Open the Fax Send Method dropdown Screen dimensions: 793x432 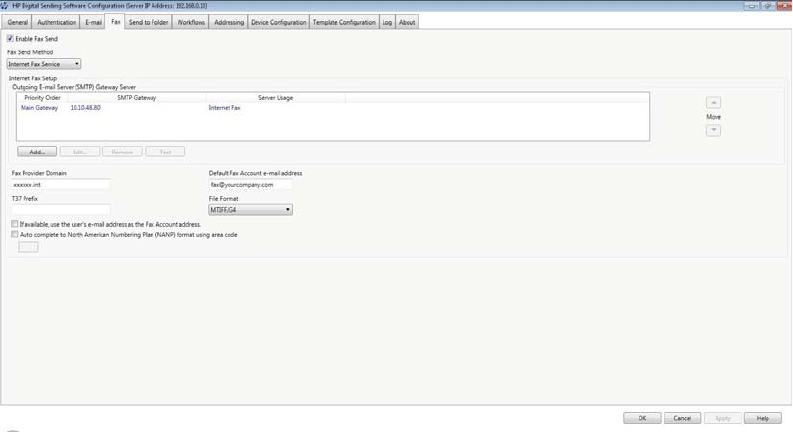click(x=43, y=64)
